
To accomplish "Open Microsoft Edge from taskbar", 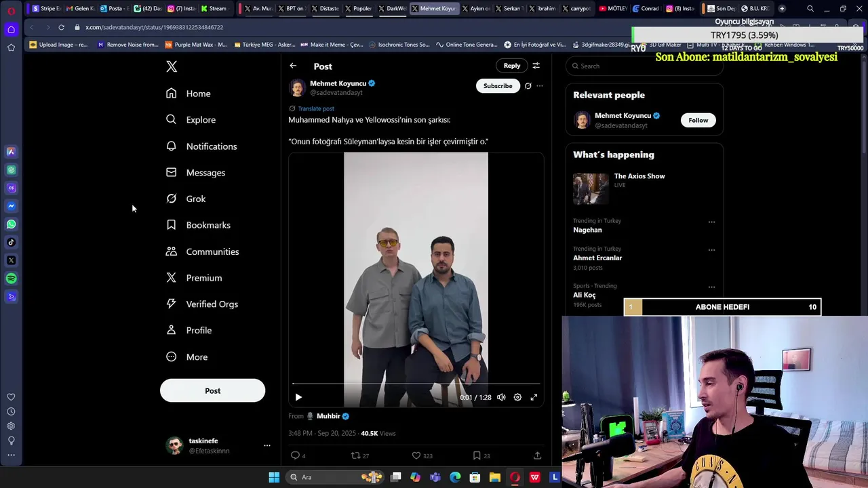I will [x=455, y=477].
